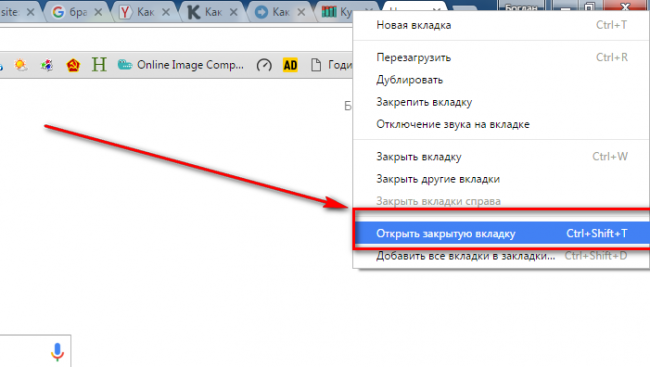Click 'Закрыть вкладку' menu entry
Viewport: 650px width, 367px height.
(501, 157)
